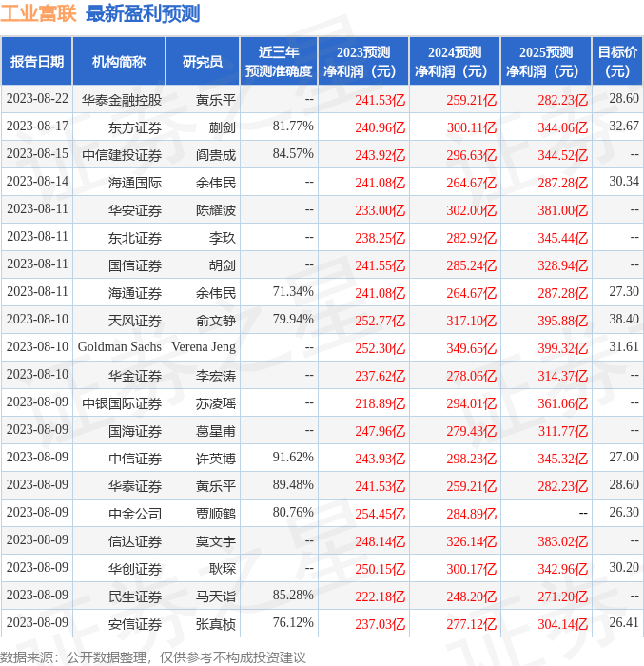Select researcher 张真桢
This screenshot has height=666, width=644.
216,624
